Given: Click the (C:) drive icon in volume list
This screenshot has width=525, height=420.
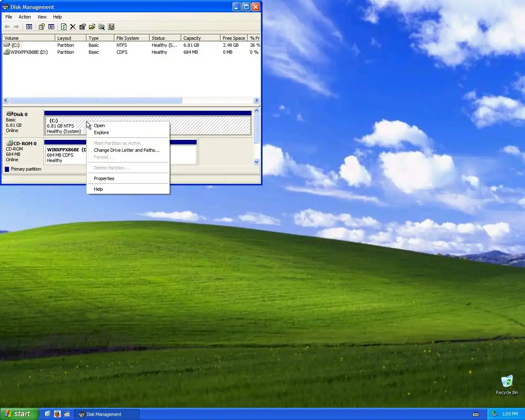Looking at the screenshot, I should (7, 45).
